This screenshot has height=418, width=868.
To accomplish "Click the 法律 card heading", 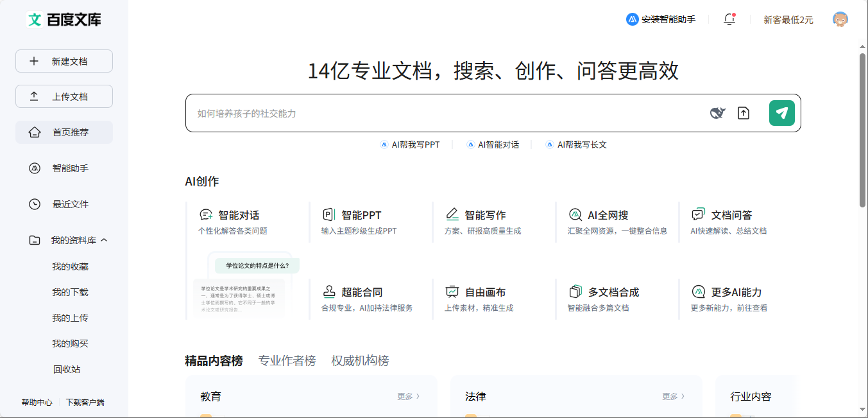I will [x=475, y=396].
